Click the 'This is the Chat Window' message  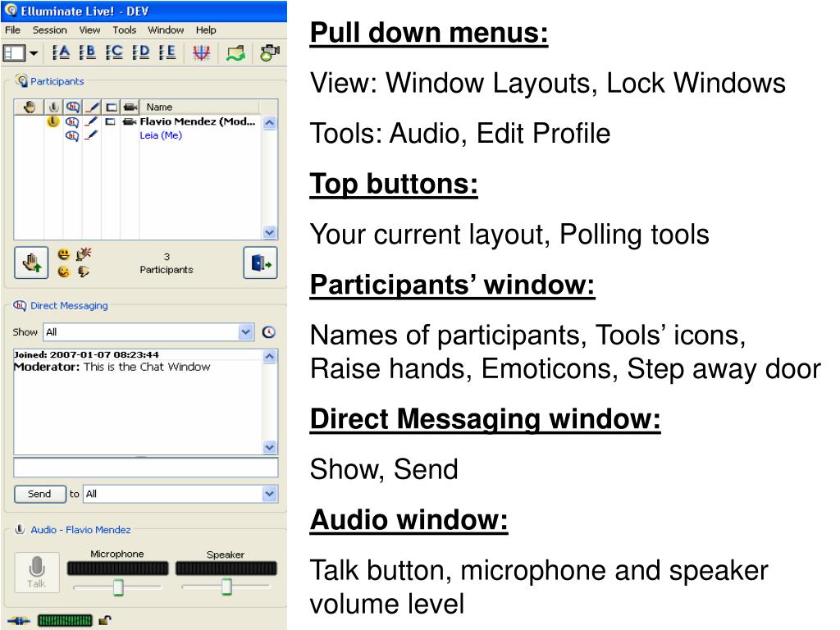[147, 367]
